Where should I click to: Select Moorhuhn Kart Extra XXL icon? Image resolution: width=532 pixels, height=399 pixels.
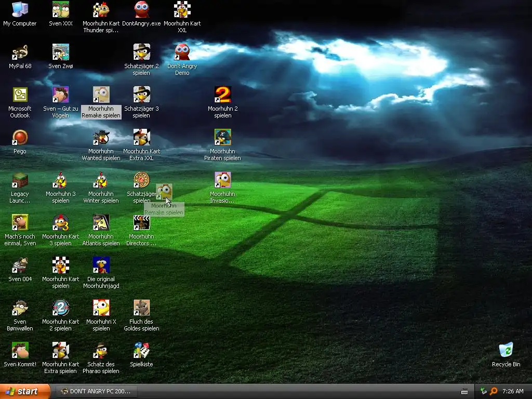(x=141, y=137)
